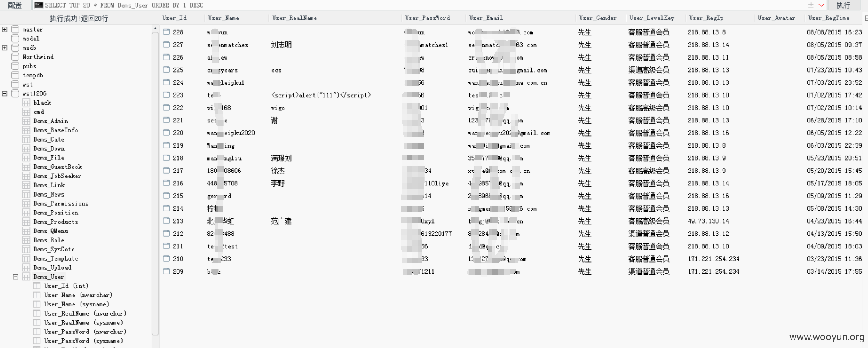The image size is (868, 348).
Task: Sort by the User_LevelKey column header
Action: tap(652, 18)
